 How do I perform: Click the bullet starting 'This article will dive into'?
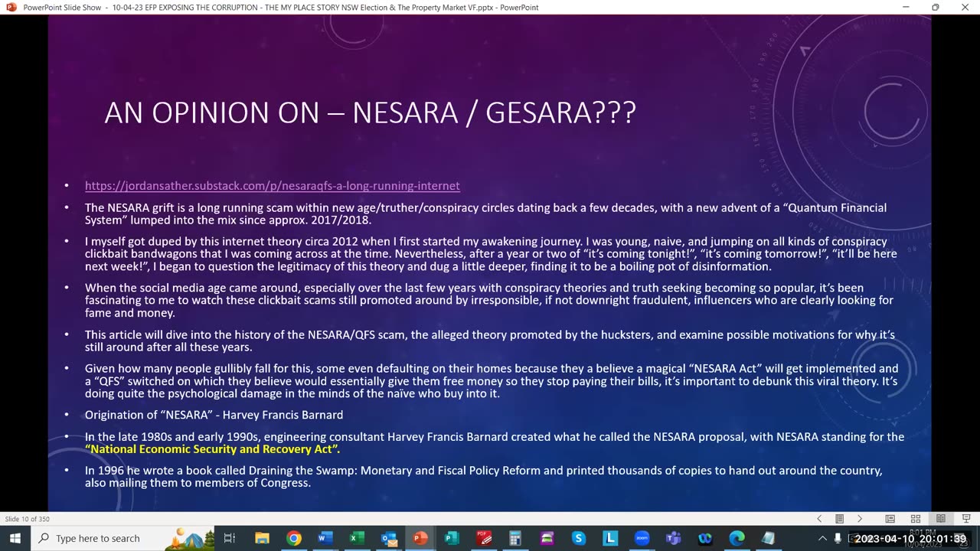[x=490, y=341]
